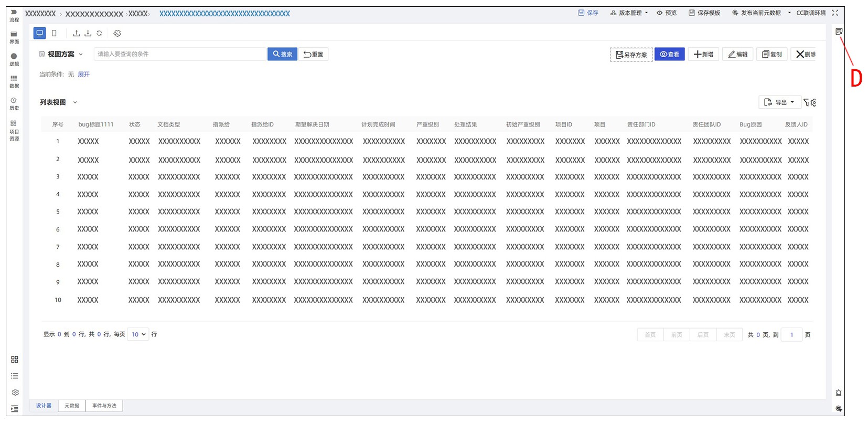The height and width of the screenshot is (422, 868).
Task: Click the rotate screen icon
Action: pyautogui.click(x=117, y=33)
